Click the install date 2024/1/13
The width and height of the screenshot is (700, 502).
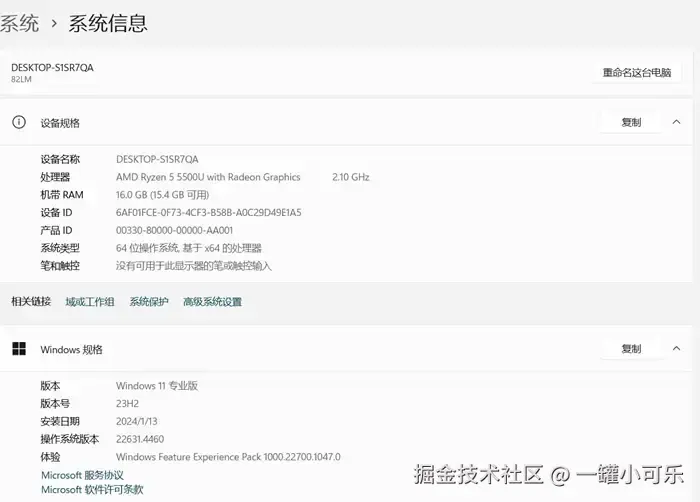(137, 421)
